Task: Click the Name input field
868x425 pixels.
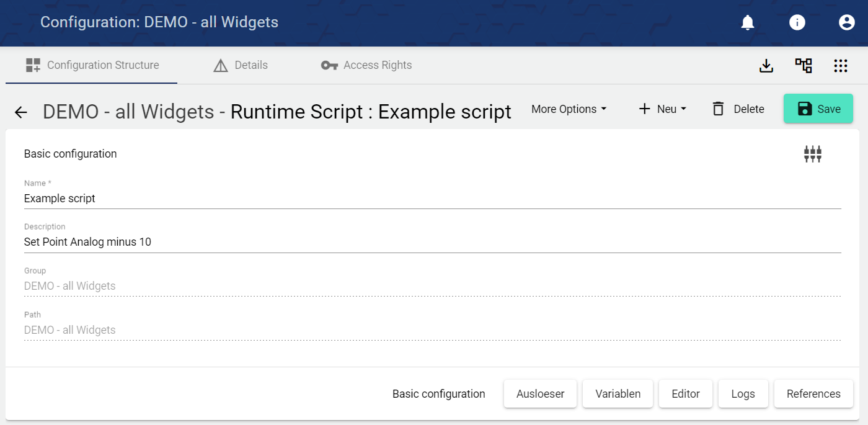Action: coord(432,199)
